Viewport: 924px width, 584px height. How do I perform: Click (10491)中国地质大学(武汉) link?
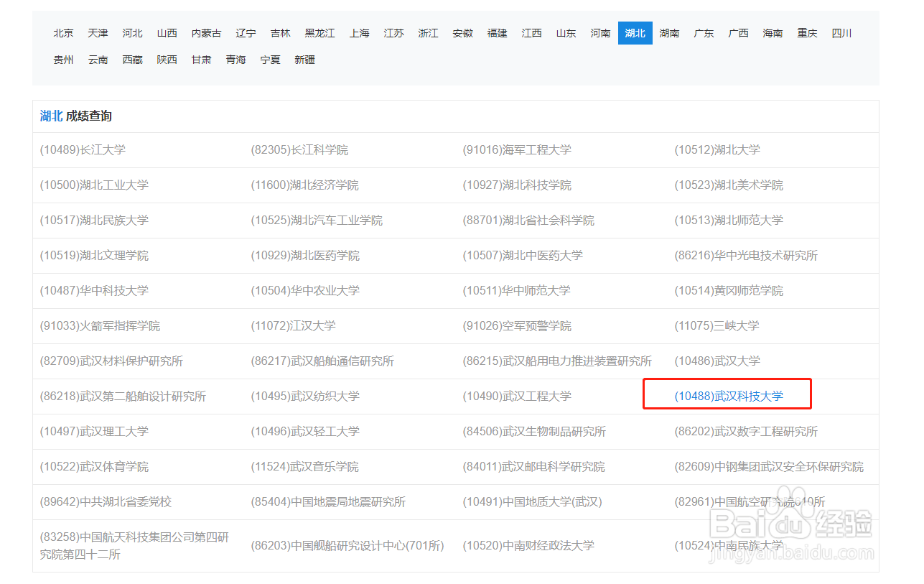click(x=533, y=502)
